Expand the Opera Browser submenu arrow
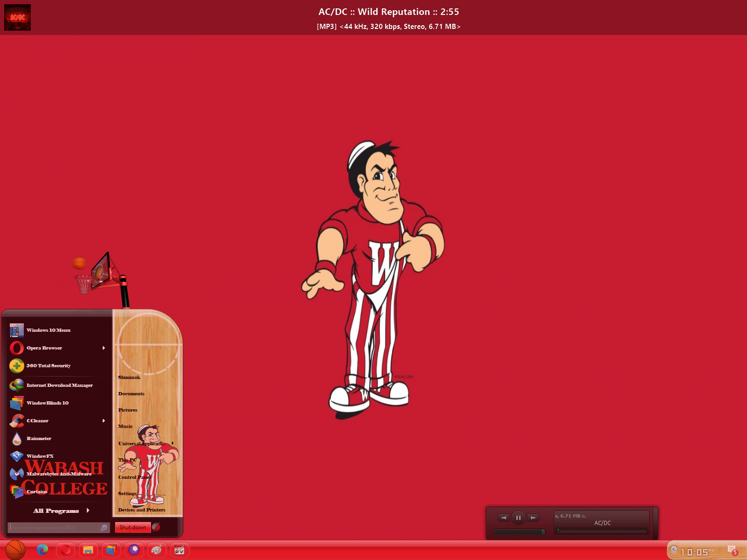Image resolution: width=747 pixels, height=560 pixels. [x=104, y=348]
